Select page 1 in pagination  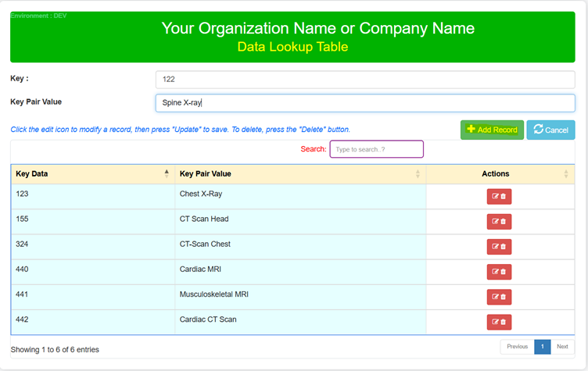[542, 347]
